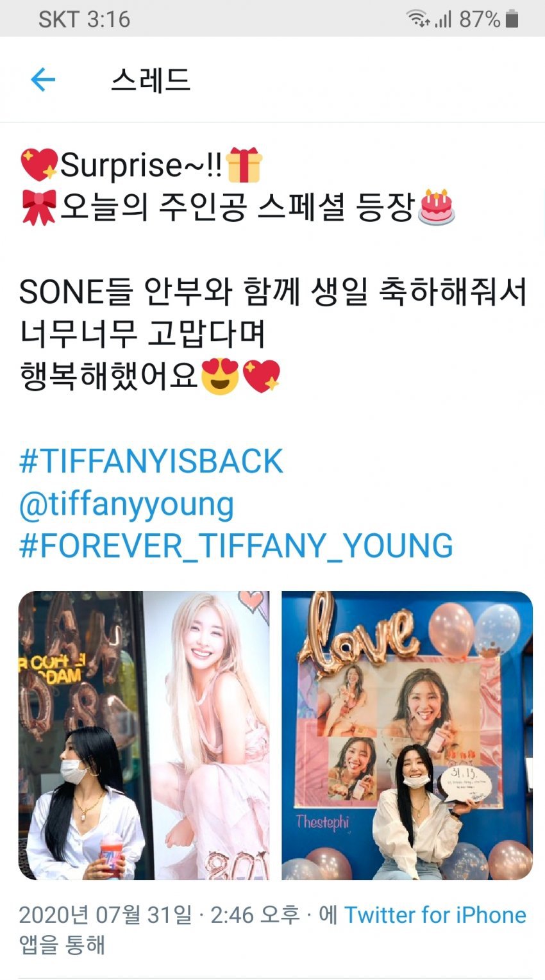Open the #TIFFANYISBACK hashtag
Screen dimensions: 545x980
click(x=151, y=461)
